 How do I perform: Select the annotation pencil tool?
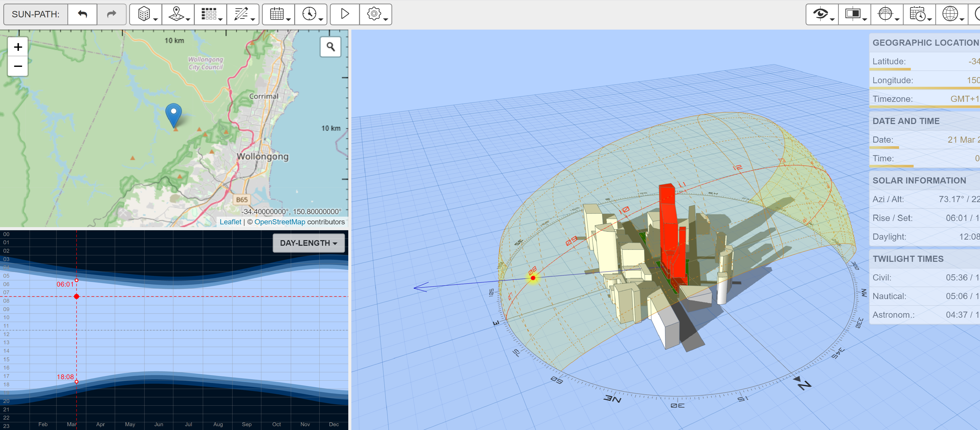[241, 14]
